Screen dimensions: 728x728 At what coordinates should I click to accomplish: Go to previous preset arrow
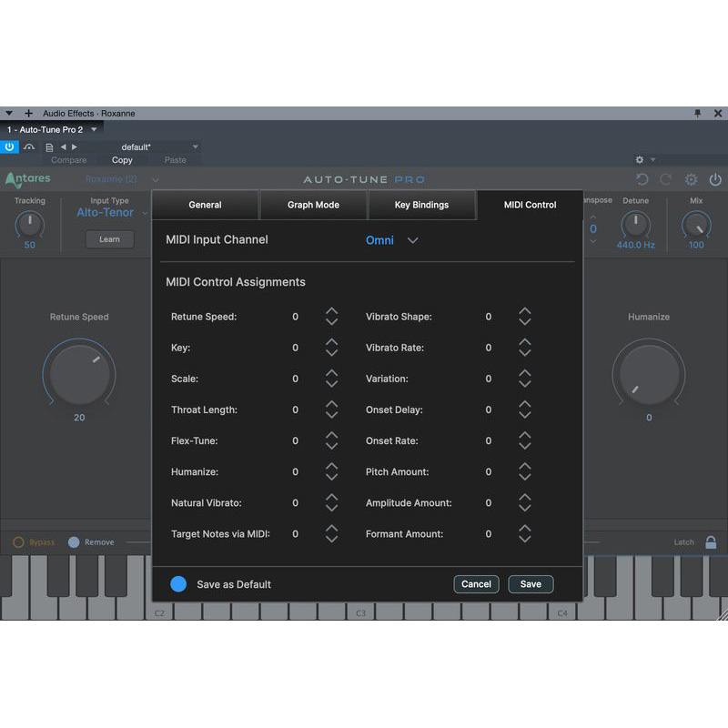tap(63, 147)
